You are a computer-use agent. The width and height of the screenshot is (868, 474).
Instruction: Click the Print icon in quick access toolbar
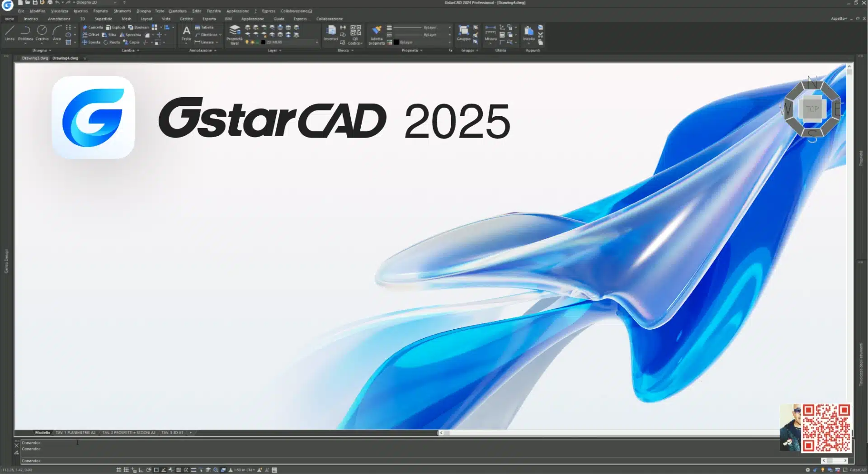tap(50, 2)
